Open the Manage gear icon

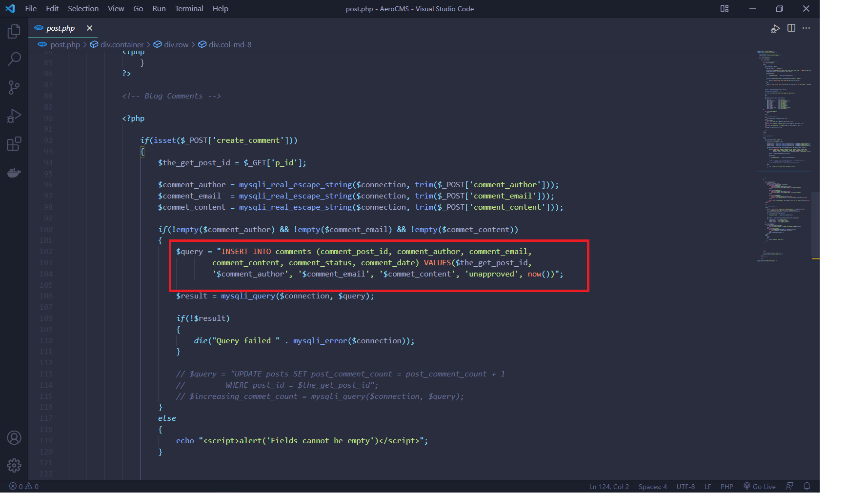tap(14, 466)
